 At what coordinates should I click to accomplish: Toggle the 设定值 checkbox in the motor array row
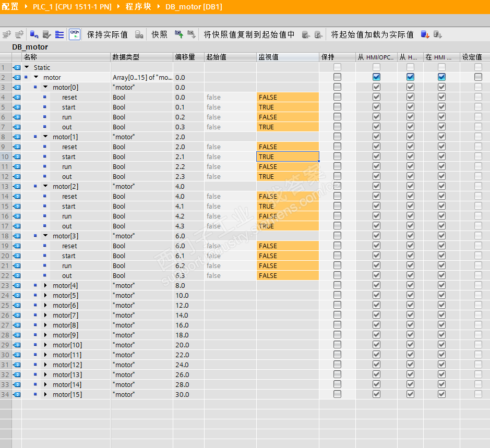click(478, 77)
